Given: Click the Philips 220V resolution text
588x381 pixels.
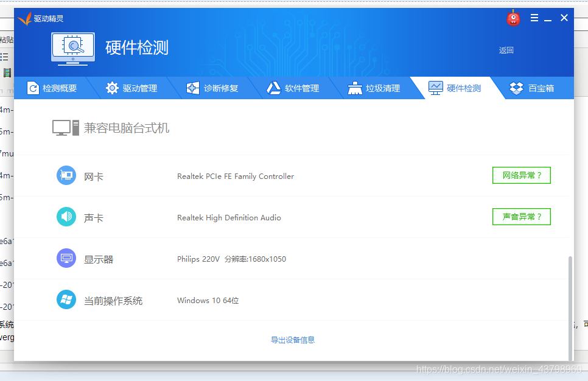Looking at the screenshot, I should [x=231, y=259].
